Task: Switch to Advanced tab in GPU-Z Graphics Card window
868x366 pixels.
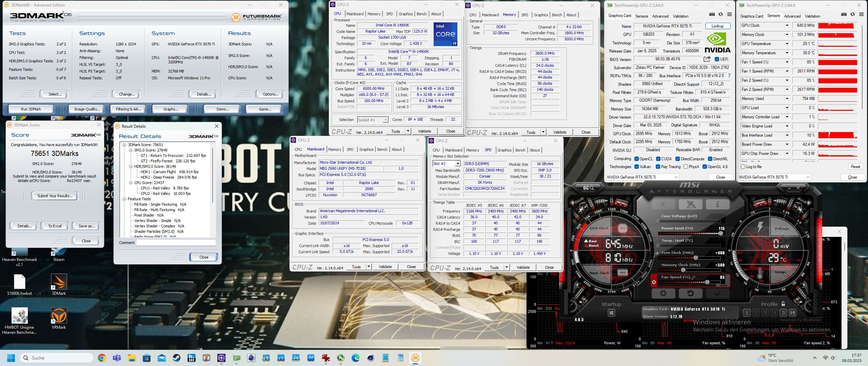Action: tap(660, 16)
